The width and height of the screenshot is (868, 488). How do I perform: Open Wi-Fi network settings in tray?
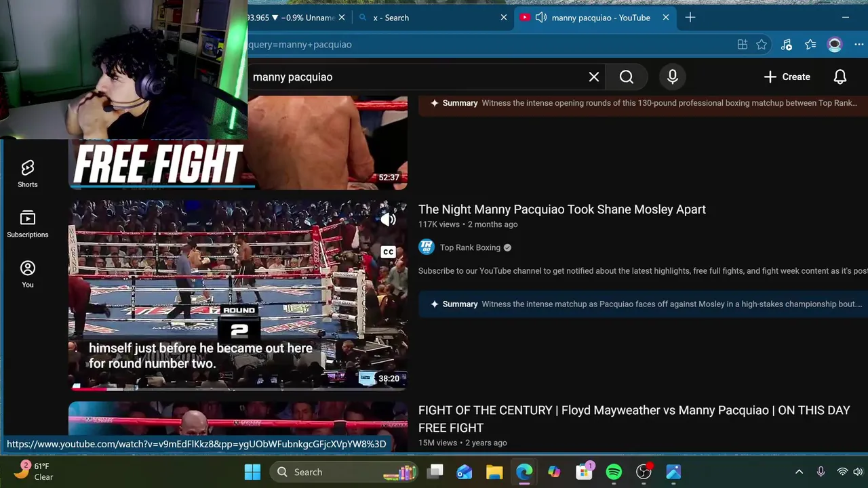tap(842, 472)
